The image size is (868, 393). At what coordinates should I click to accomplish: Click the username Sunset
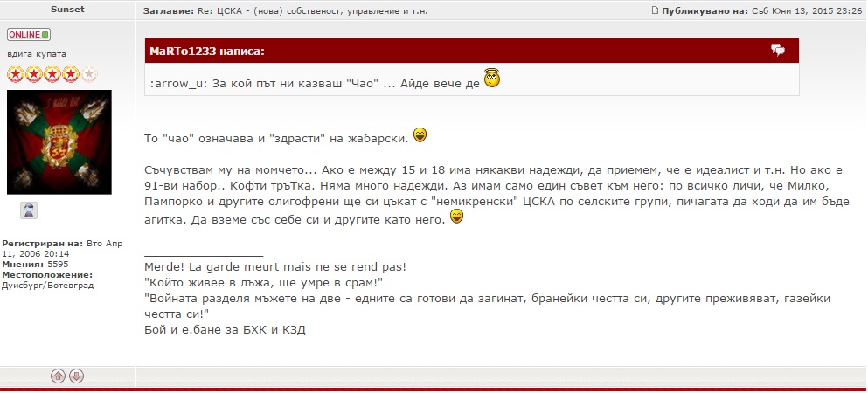67,10
